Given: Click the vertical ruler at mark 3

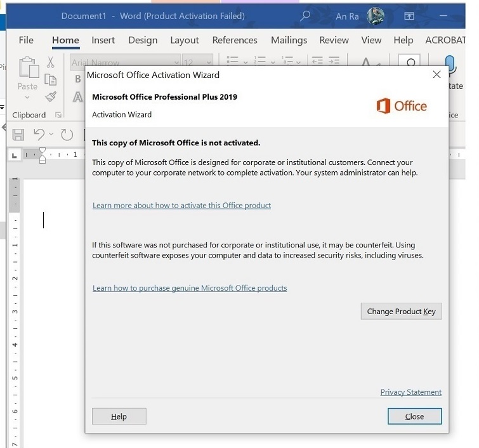Looking at the screenshot, I should pyautogui.click(x=15, y=312).
